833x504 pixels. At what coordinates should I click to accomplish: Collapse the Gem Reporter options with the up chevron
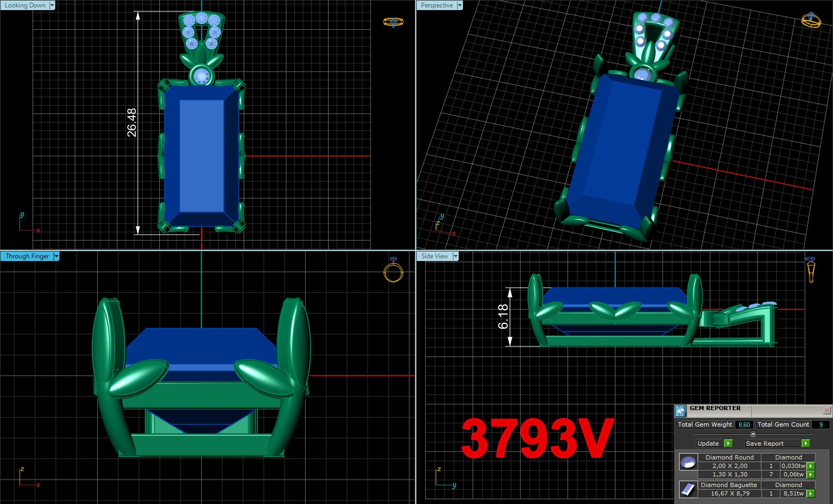coord(753,434)
